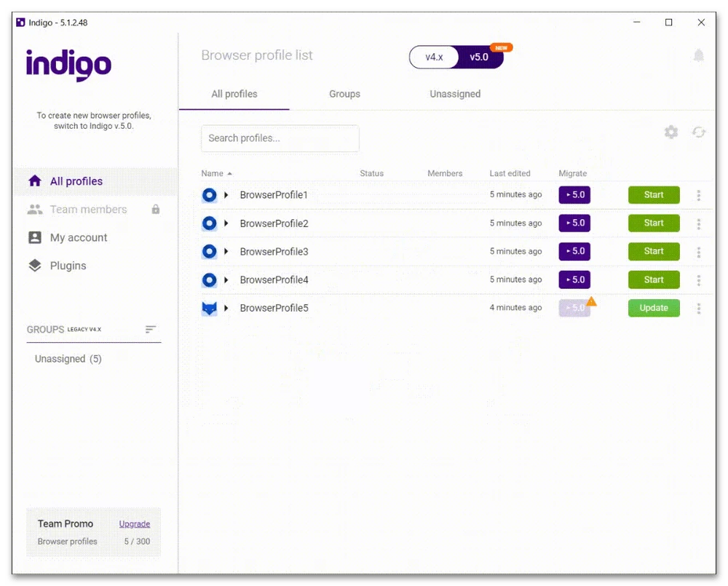Click BrowserProfile4 browser type icon
The height and width of the screenshot is (586, 728).
210,280
